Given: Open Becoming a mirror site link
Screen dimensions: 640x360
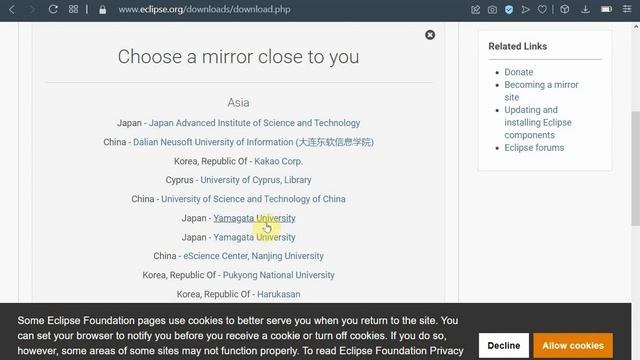Looking at the screenshot, I should pos(541,91).
